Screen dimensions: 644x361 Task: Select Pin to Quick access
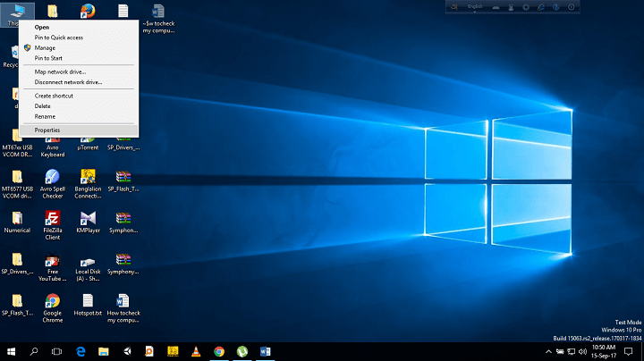pyautogui.click(x=59, y=38)
